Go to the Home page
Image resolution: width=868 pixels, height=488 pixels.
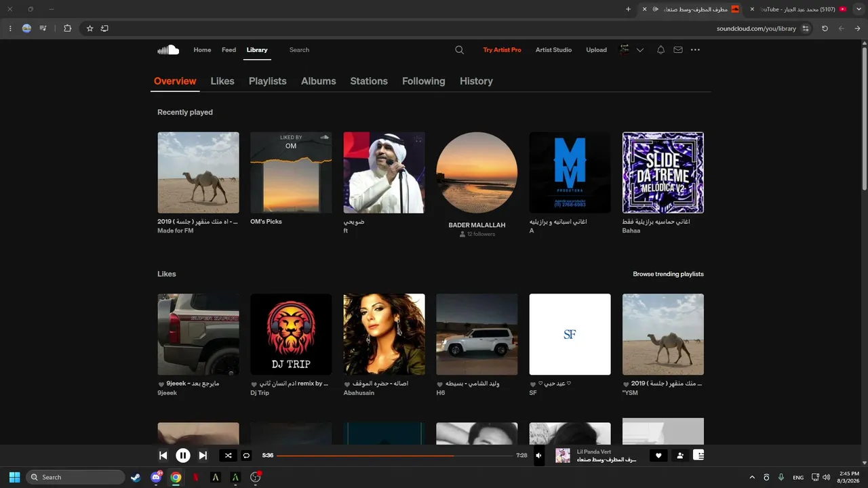[202, 49]
